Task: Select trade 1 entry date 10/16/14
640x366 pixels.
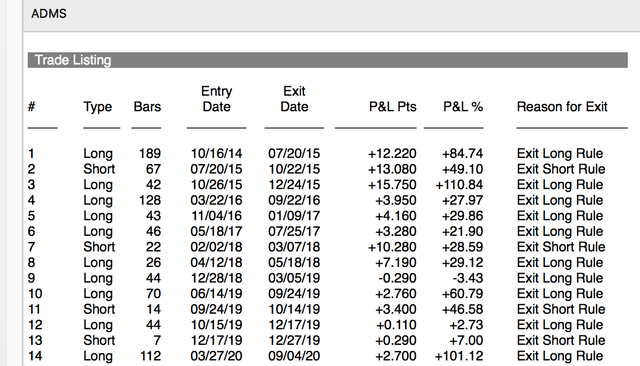Action: tap(216, 153)
